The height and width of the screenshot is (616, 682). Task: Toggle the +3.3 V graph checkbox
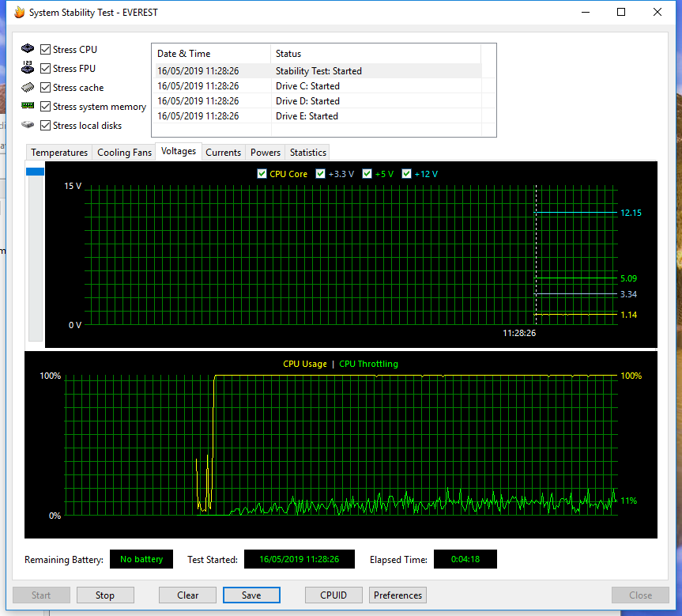[321, 174]
